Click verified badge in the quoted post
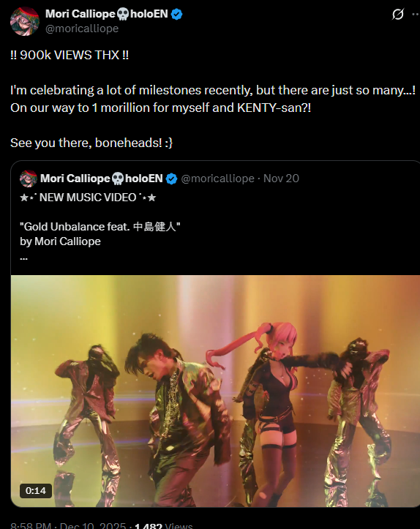Viewport: 420px width, 529px height. 171,179
